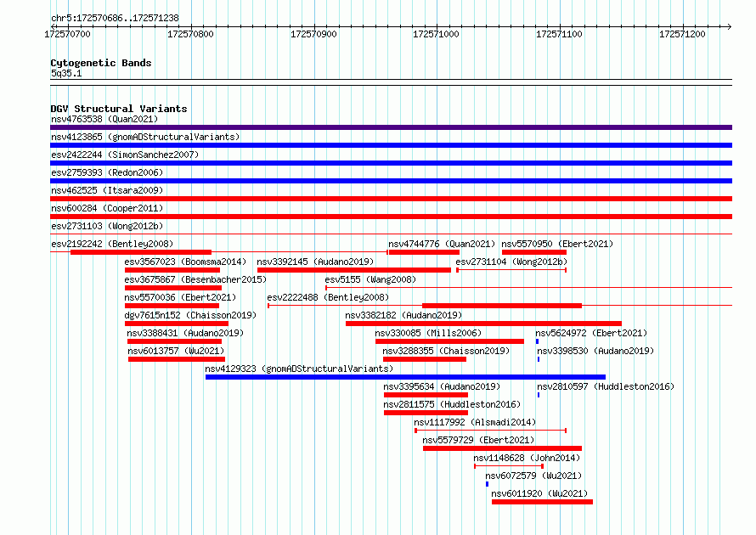
Task: Open esv2422244 (SimonSanchez2007) variant
Action: (x=125, y=155)
